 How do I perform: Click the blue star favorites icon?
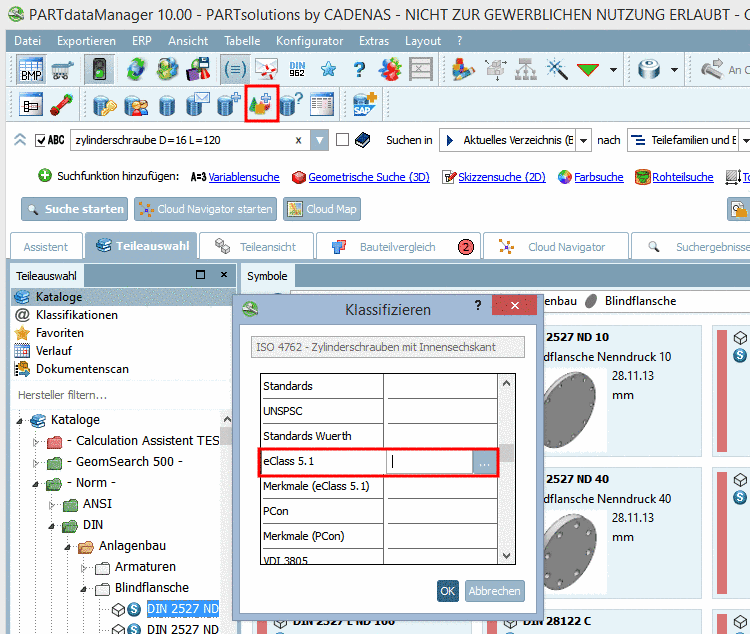(x=329, y=70)
